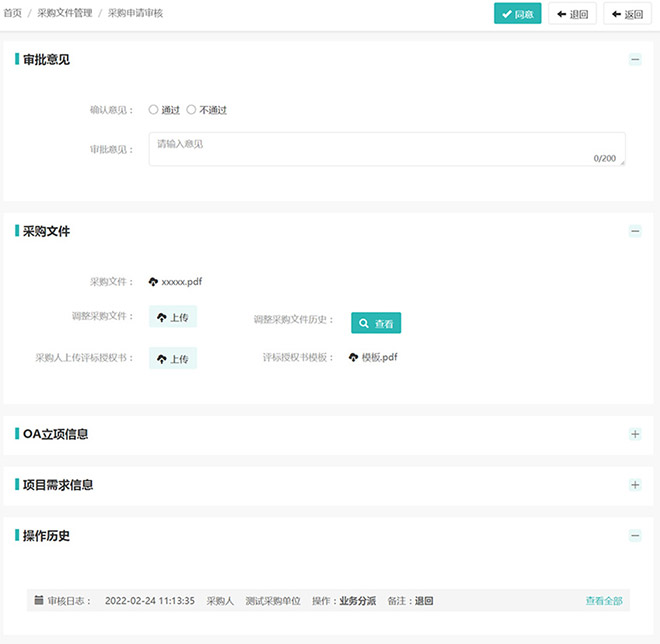660x644 pixels.
Task: Click the 审批意见 text input area
Action: tap(386, 149)
